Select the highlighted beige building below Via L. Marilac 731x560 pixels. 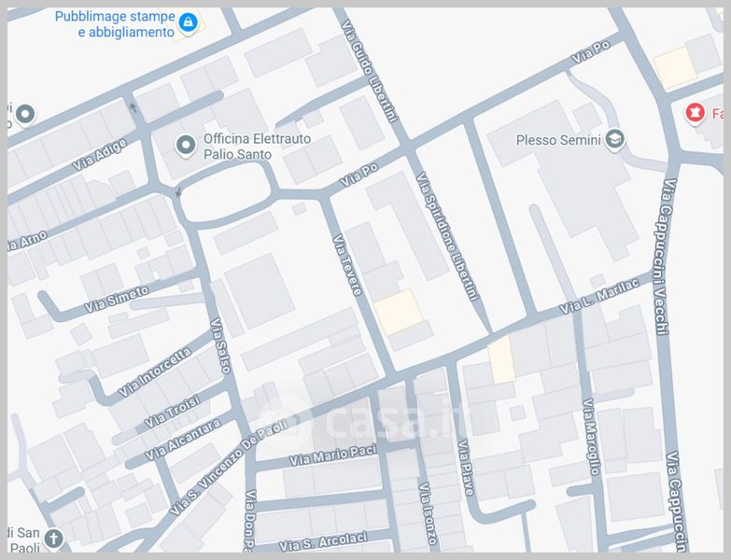(x=501, y=359)
